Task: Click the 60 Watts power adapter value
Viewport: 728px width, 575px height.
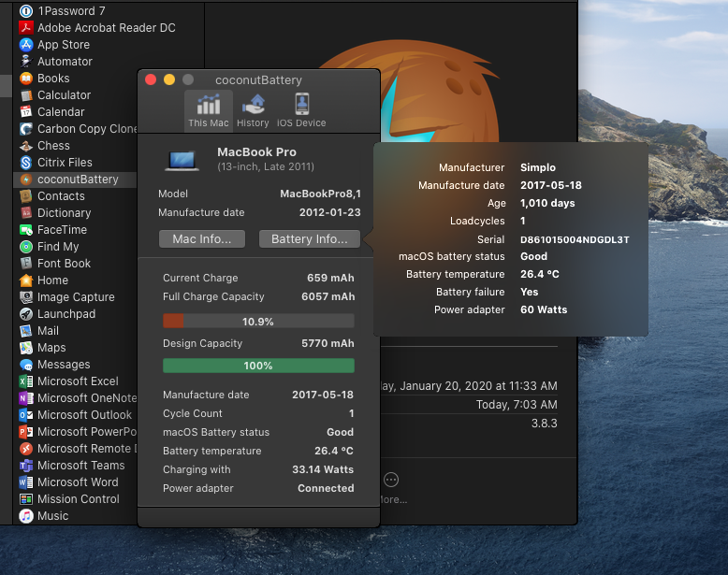Action: pos(544,309)
